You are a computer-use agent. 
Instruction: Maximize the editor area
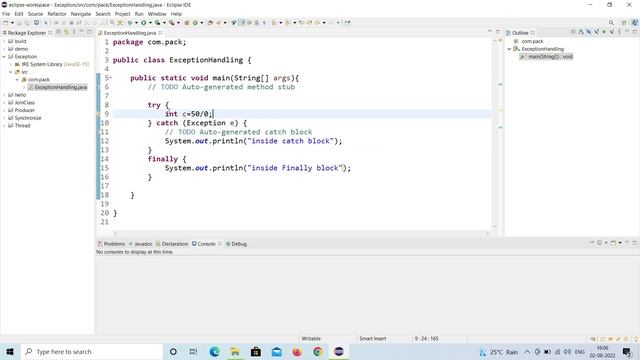[498, 31]
